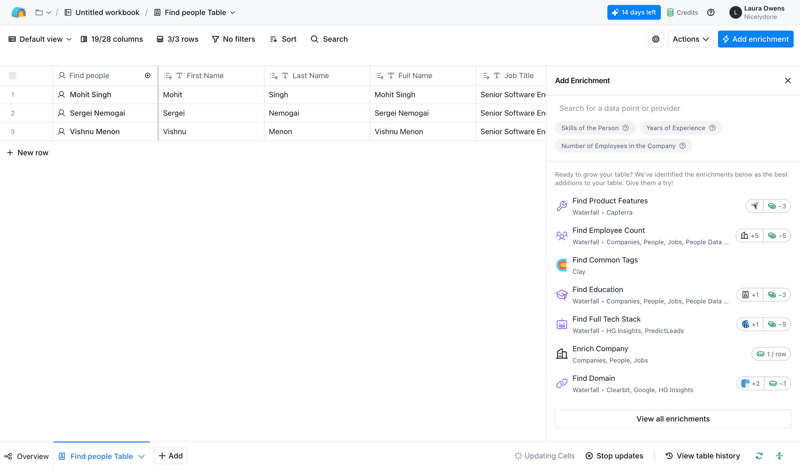Click the Clay logo home icon
The width and height of the screenshot is (800, 470).
tap(18, 13)
